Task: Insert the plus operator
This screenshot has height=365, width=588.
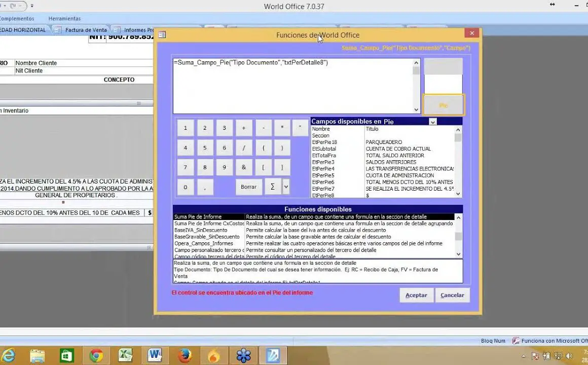Action: tap(244, 128)
